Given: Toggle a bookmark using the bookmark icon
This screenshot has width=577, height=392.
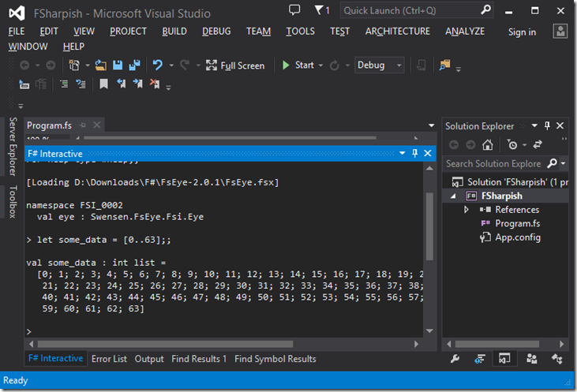Looking at the screenshot, I should pos(103,84).
